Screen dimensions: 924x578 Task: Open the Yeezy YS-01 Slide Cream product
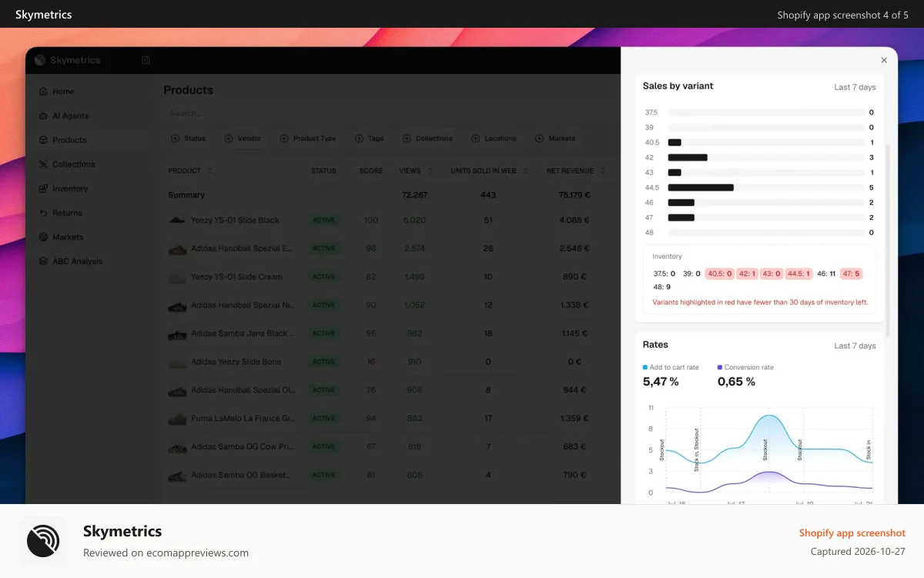click(x=391, y=277)
